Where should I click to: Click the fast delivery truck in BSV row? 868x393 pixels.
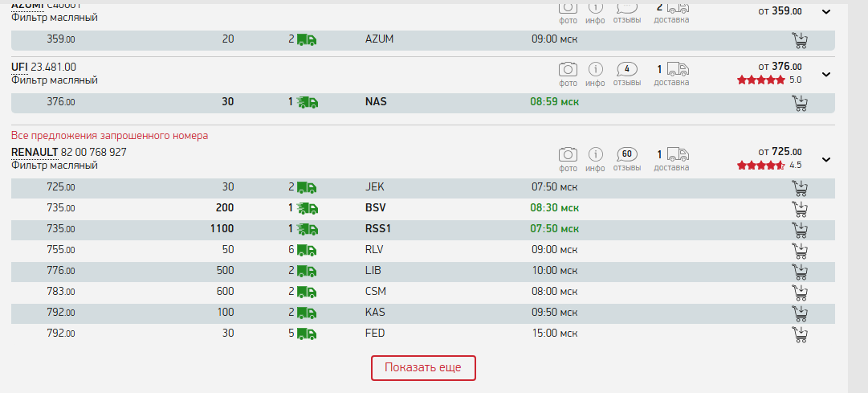tap(307, 208)
